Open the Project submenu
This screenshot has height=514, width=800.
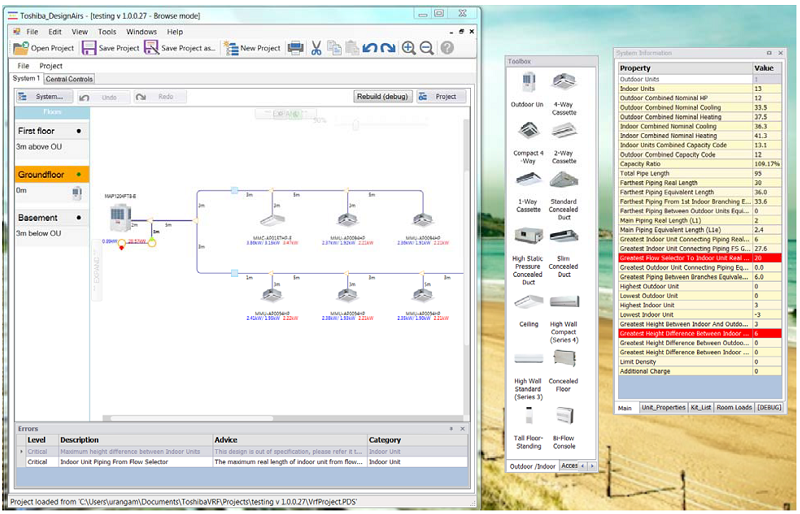tap(51, 66)
